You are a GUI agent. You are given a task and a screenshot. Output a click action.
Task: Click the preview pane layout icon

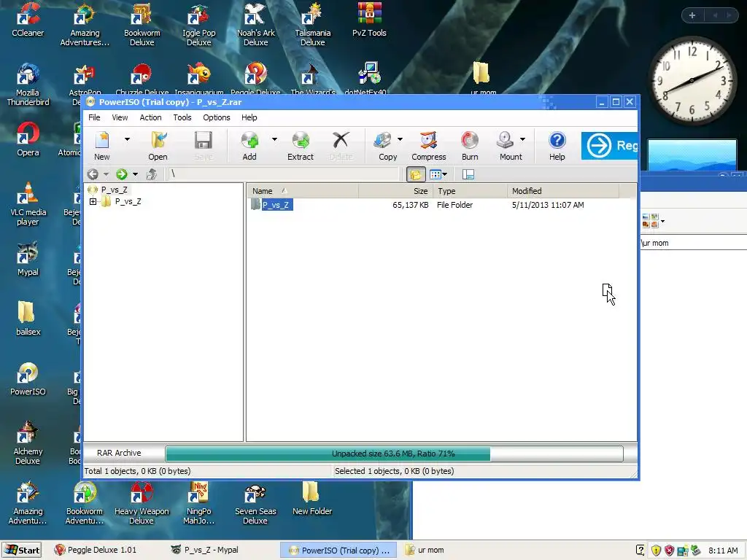point(468,174)
